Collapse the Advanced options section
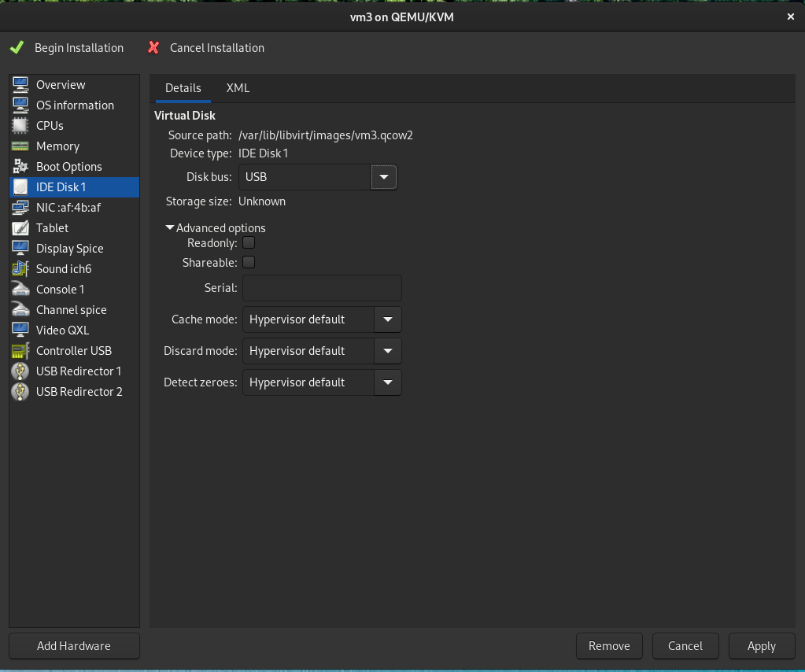The width and height of the screenshot is (805, 672). pos(170,228)
